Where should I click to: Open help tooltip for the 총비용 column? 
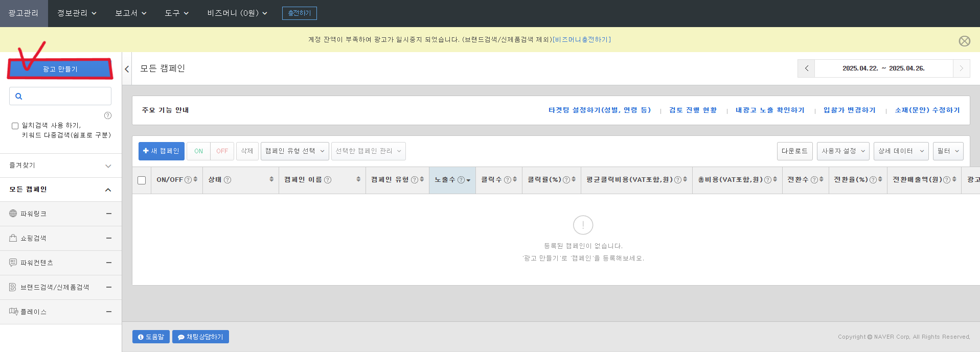tap(768, 180)
